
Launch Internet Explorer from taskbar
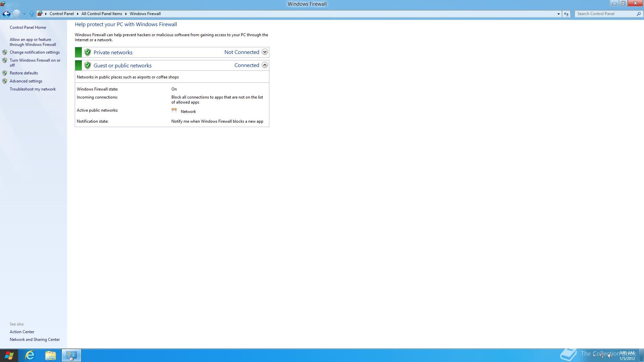30,355
